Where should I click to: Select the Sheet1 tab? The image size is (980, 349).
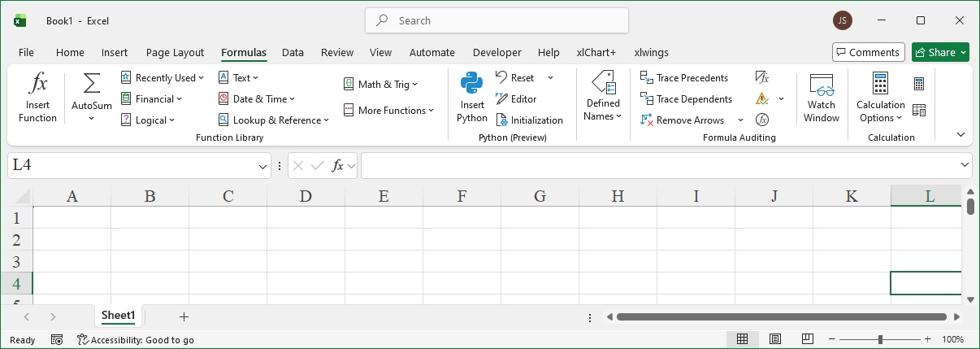click(x=118, y=316)
